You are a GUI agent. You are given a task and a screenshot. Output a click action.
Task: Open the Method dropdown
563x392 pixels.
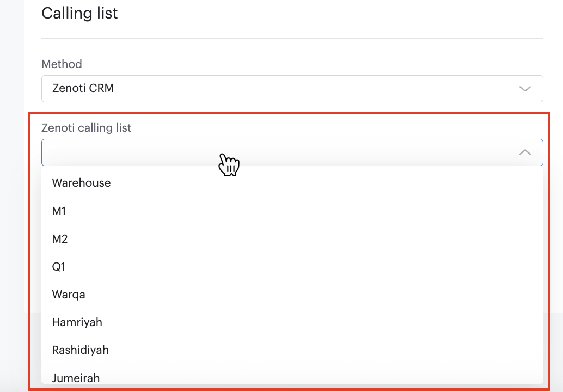click(292, 88)
